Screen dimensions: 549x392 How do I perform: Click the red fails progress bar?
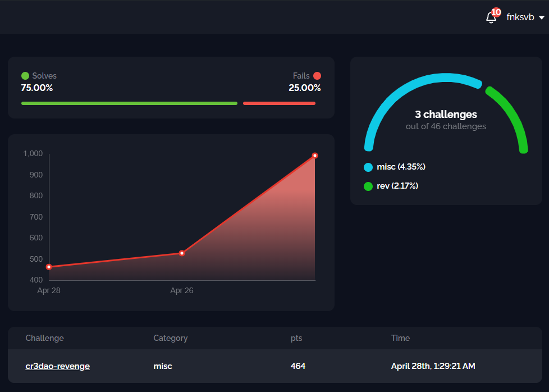click(279, 103)
